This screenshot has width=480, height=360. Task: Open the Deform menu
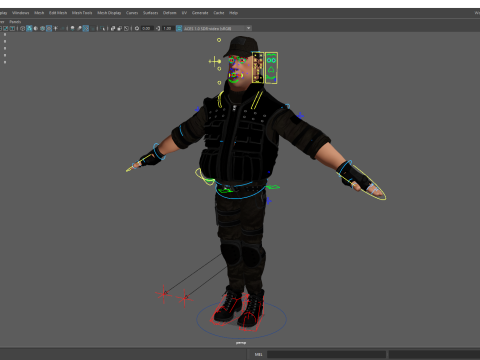170,13
